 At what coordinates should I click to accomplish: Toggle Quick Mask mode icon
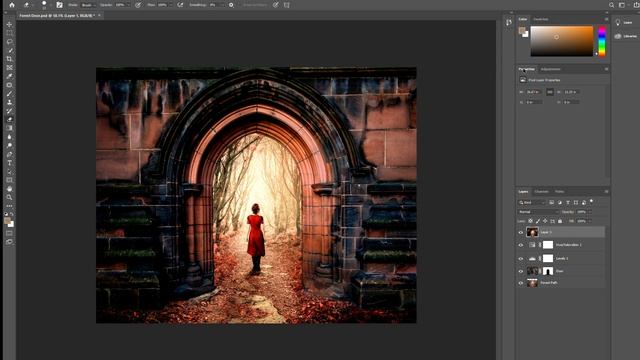pyautogui.click(x=9, y=233)
